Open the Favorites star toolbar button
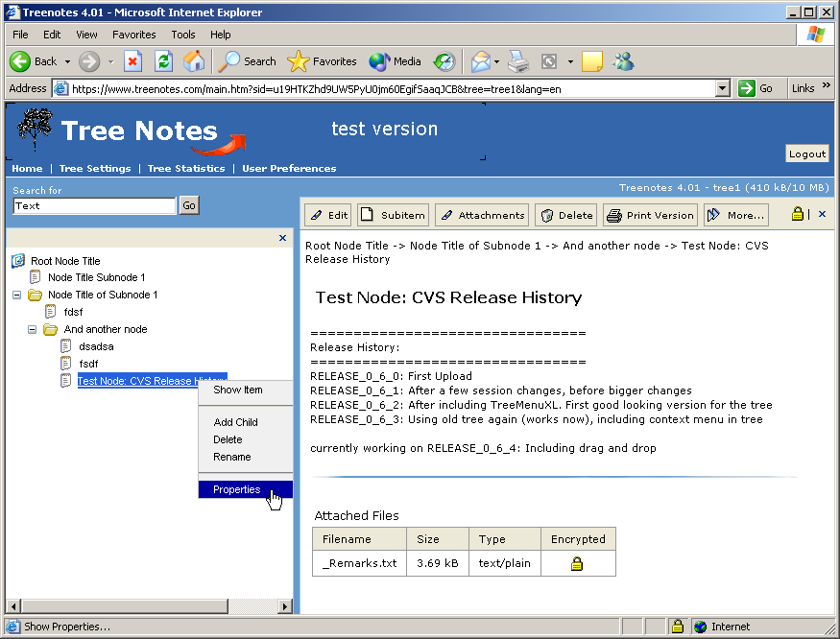The image size is (840, 639). coord(322,61)
